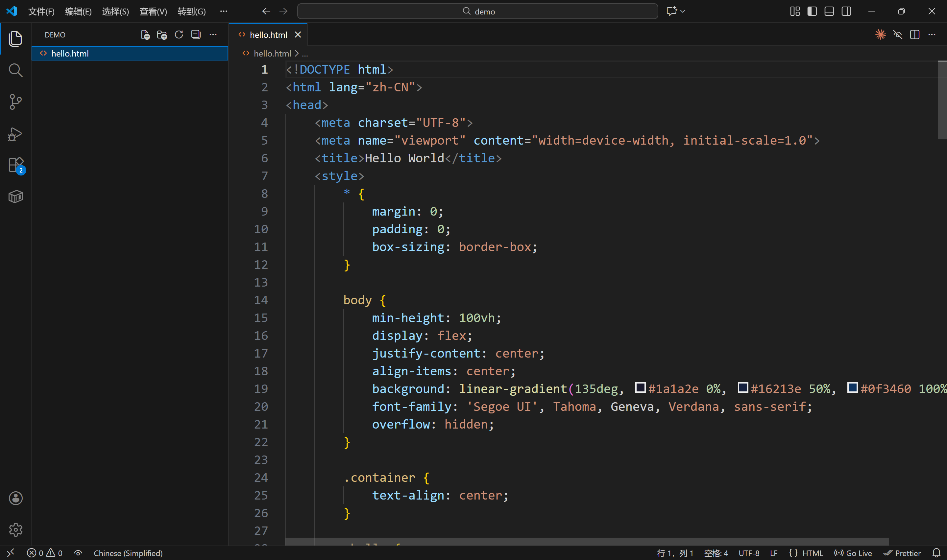The image size is (947, 560).
Task: Toggle the primary side bar visibility
Action: tap(812, 11)
